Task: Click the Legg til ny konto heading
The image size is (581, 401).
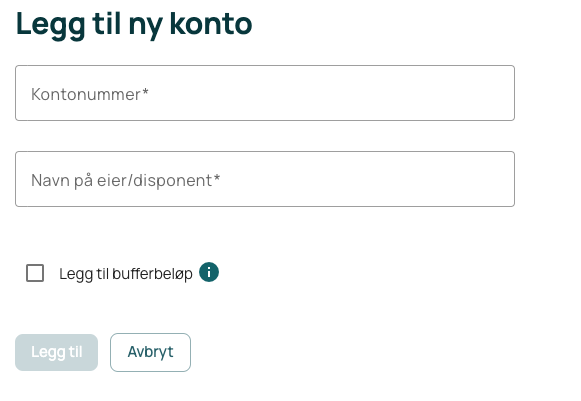Action: pos(134,24)
